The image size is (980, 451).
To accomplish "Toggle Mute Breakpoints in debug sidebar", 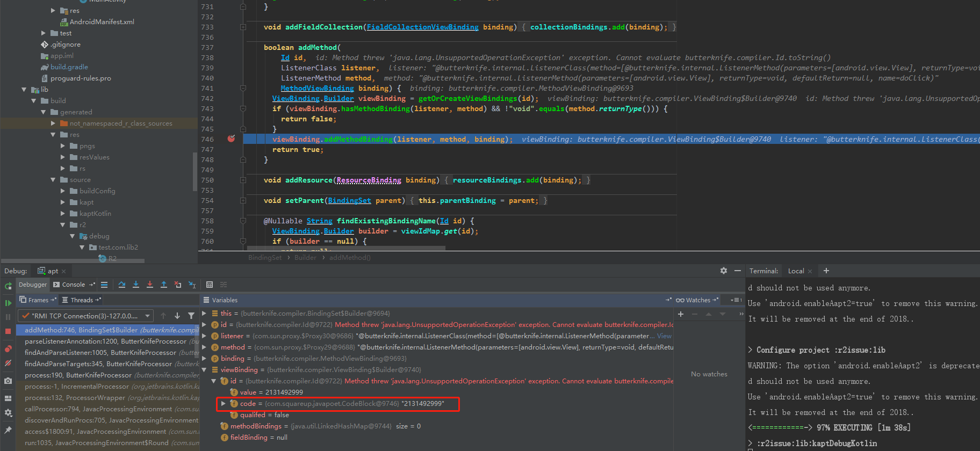I will click(x=8, y=363).
